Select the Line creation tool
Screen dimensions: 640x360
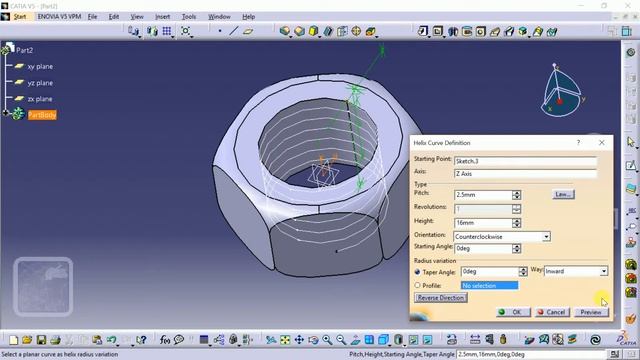click(233, 31)
